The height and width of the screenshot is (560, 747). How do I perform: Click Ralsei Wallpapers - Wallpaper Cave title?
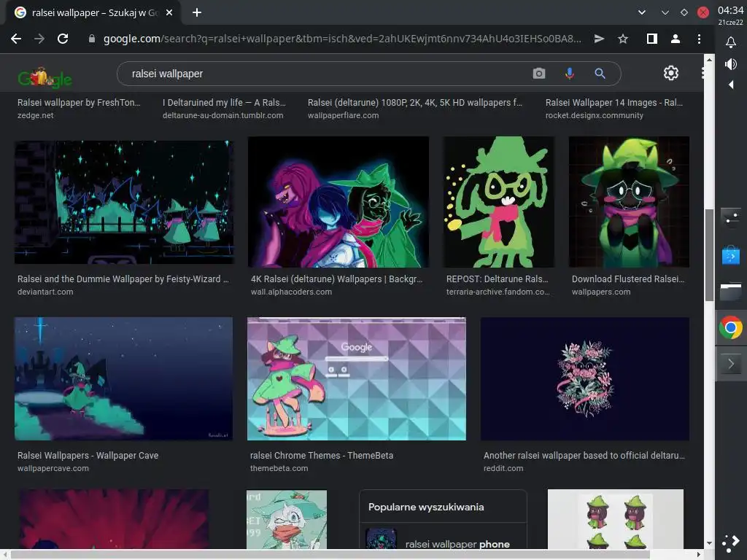88,455
